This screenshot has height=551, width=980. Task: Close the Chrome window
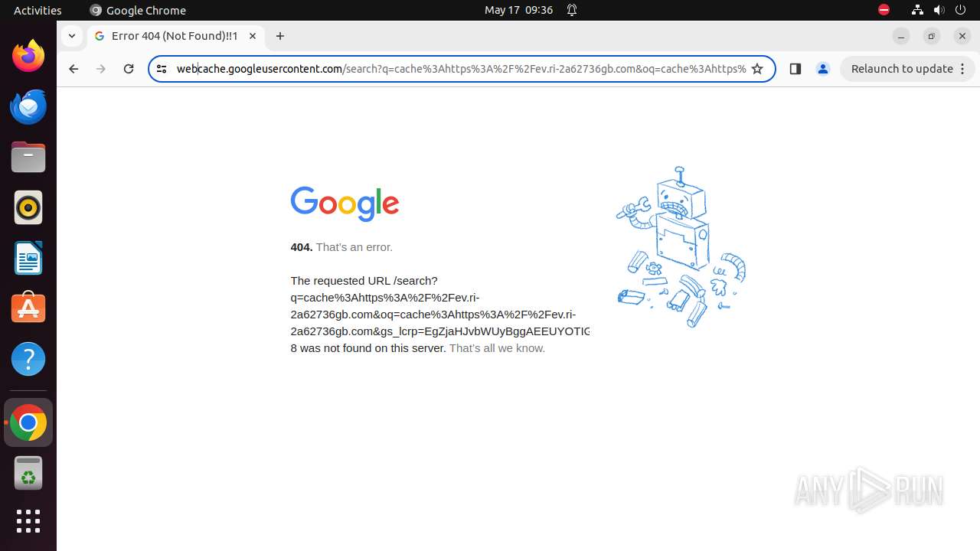[x=962, y=36]
